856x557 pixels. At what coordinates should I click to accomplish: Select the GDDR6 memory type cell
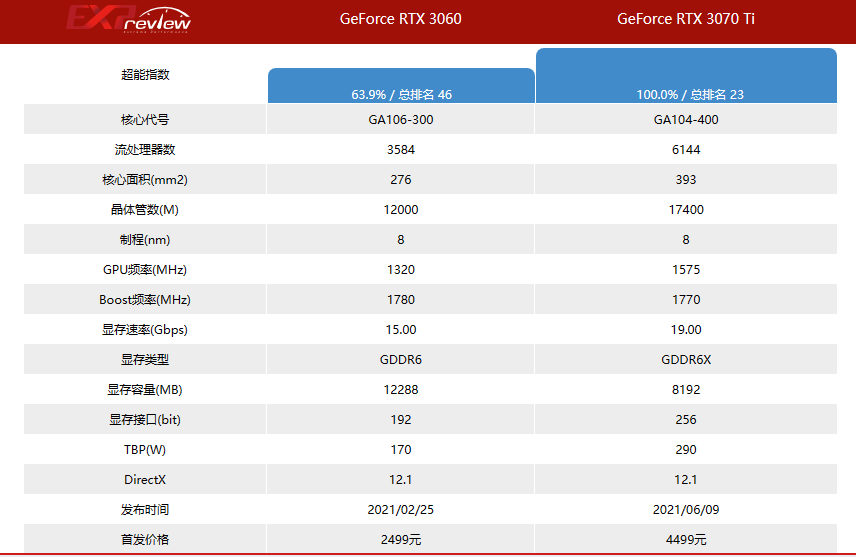401,360
